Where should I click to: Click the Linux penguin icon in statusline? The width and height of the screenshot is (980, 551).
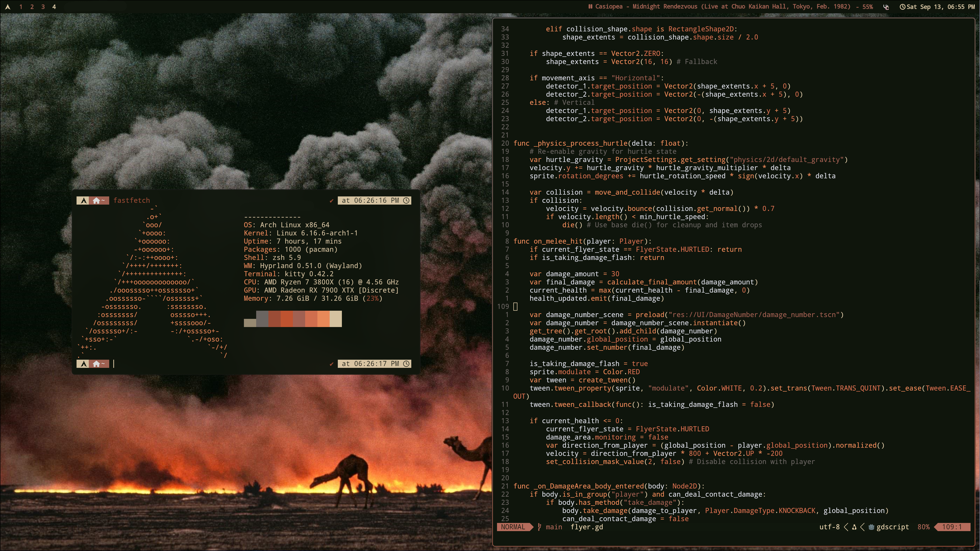[854, 527]
